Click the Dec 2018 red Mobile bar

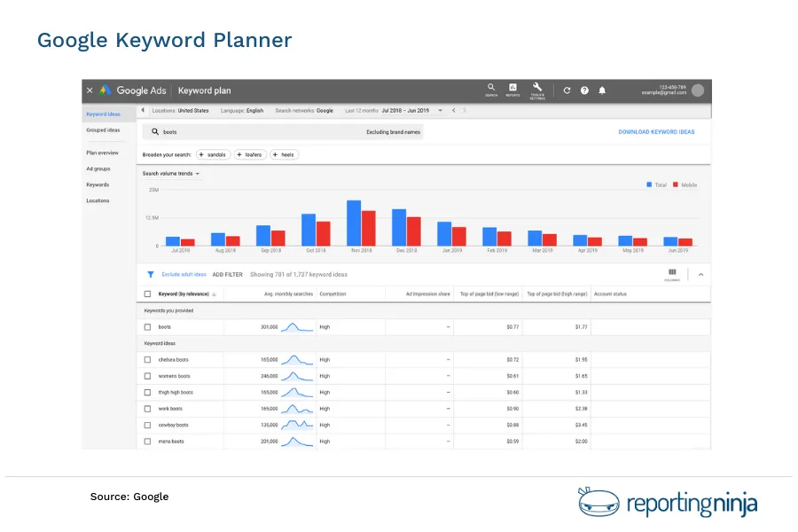pyautogui.click(x=414, y=231)
